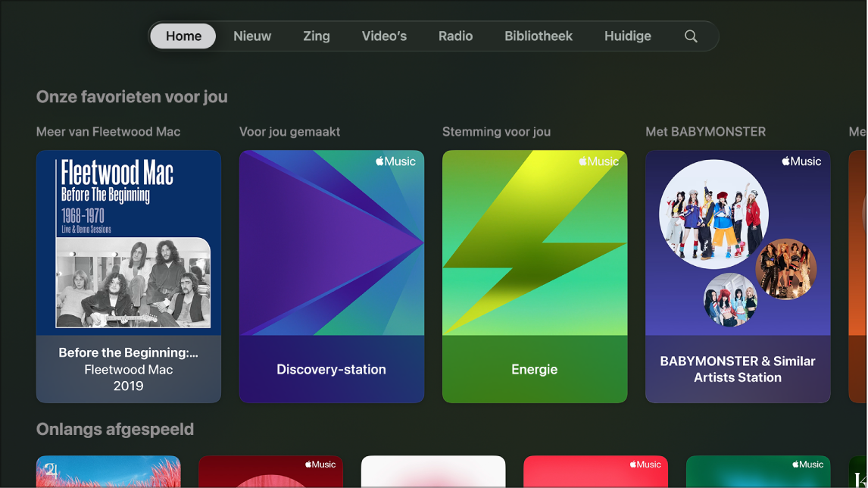Click the Apple Music badge on the green recently played item
This screenshot has width=868, height=488.
(x=809, y=464)
